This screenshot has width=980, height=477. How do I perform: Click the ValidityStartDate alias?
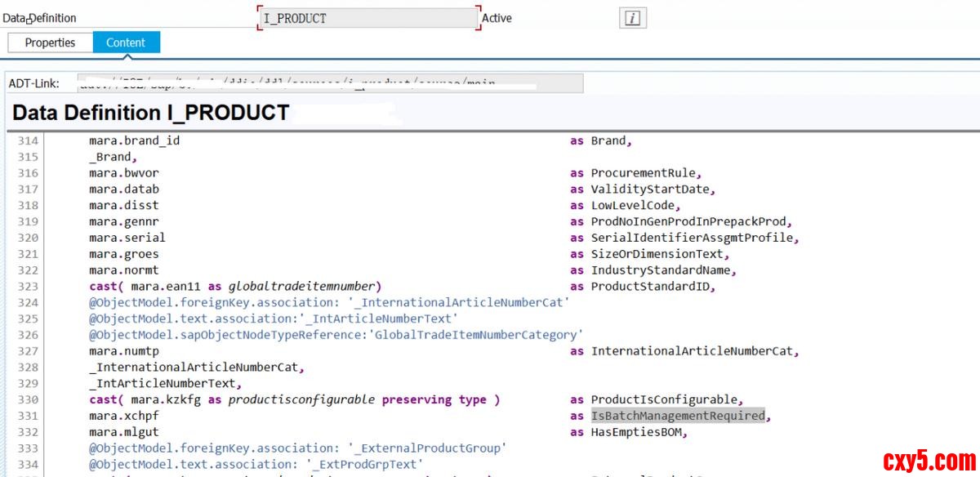pos(652,189)
